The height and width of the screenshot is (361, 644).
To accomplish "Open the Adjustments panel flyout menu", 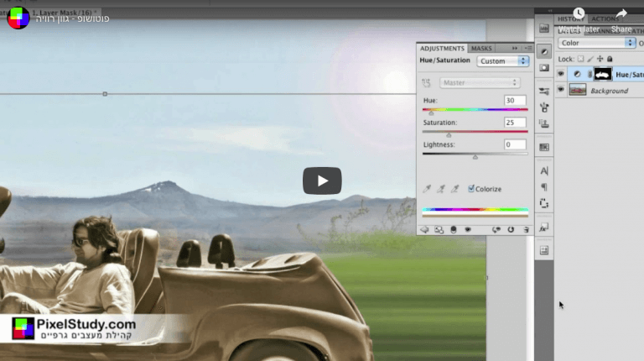I will (528, 48).
